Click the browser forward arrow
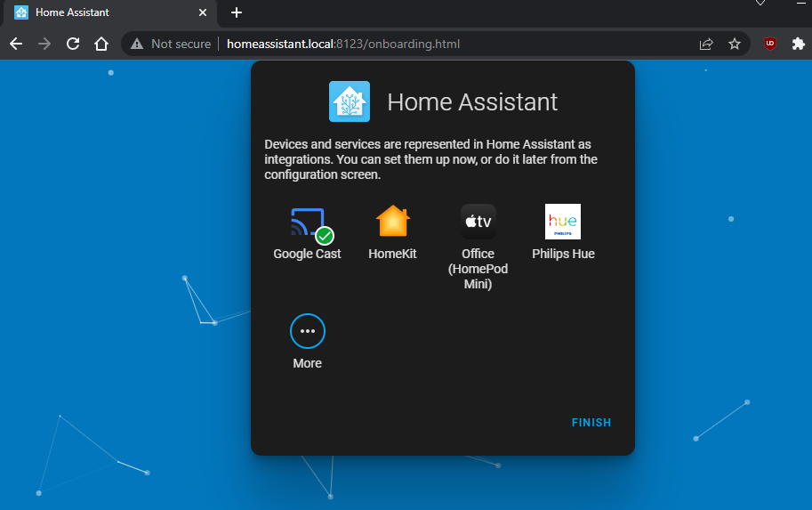This screenshot has width=812, height=510. tap(44, 44)
